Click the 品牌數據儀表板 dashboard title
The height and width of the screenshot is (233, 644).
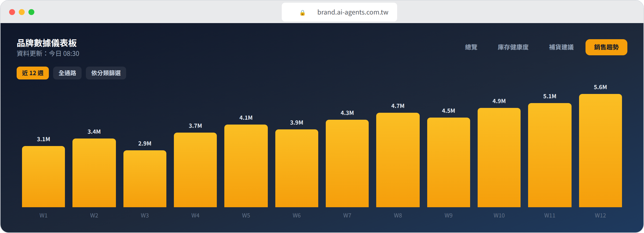pyautogui.click(x=47, y=43)
